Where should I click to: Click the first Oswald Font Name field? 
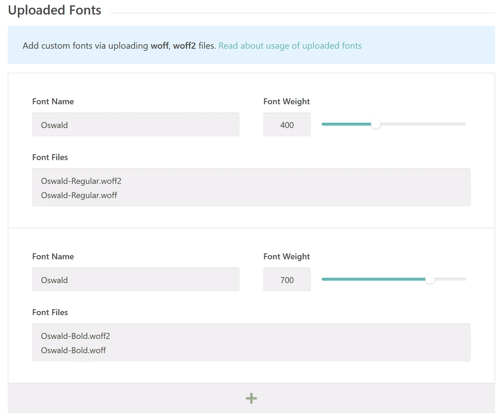point(136,124)
